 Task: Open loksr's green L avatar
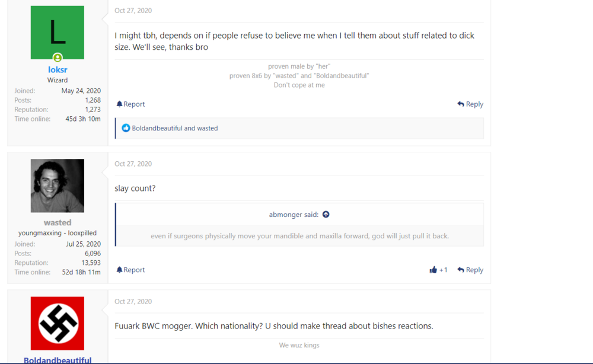58,32
